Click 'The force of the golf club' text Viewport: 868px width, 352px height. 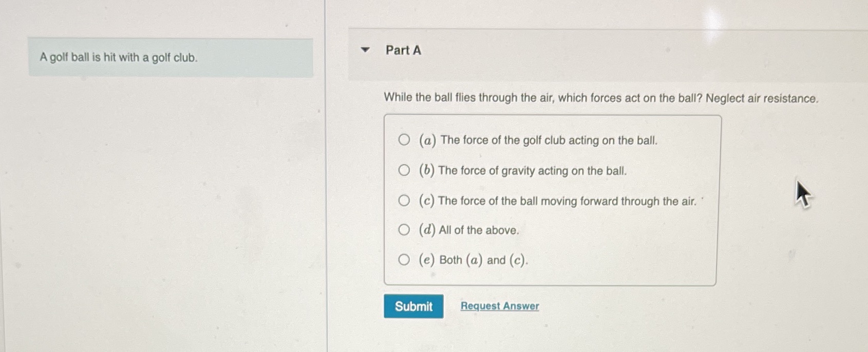[x=539, y=140]
